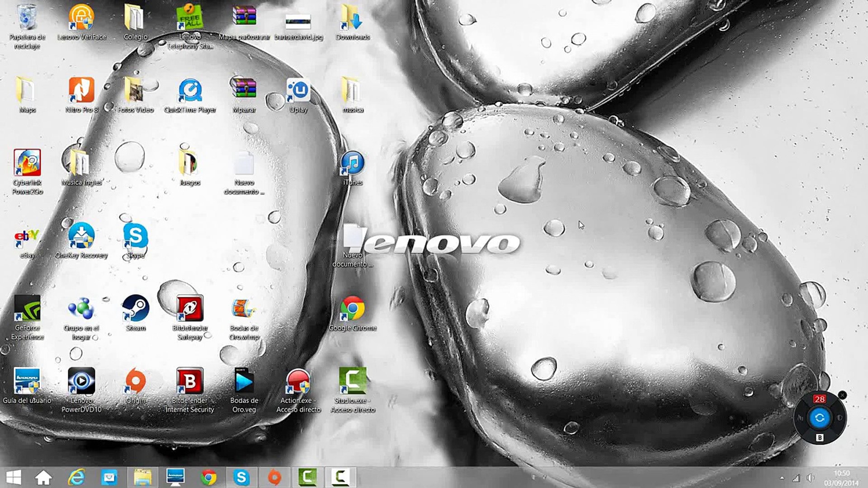This screenshot has width=868, height=488.
Task: Click the Windows Start button
Action: click(14, 478)
